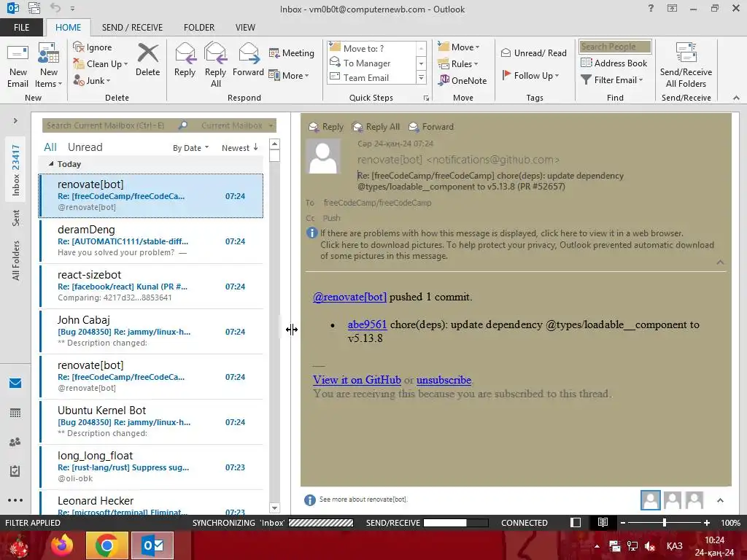The image size is (747, 560).
Task: Open the By Date sort dropdown
Action: (x=190, y=147)
